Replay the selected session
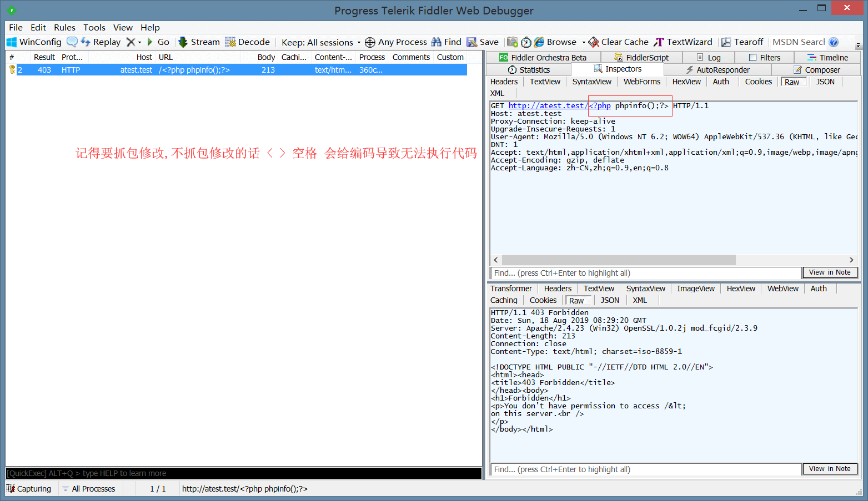 pyautogui.click(x=101, y=42)
